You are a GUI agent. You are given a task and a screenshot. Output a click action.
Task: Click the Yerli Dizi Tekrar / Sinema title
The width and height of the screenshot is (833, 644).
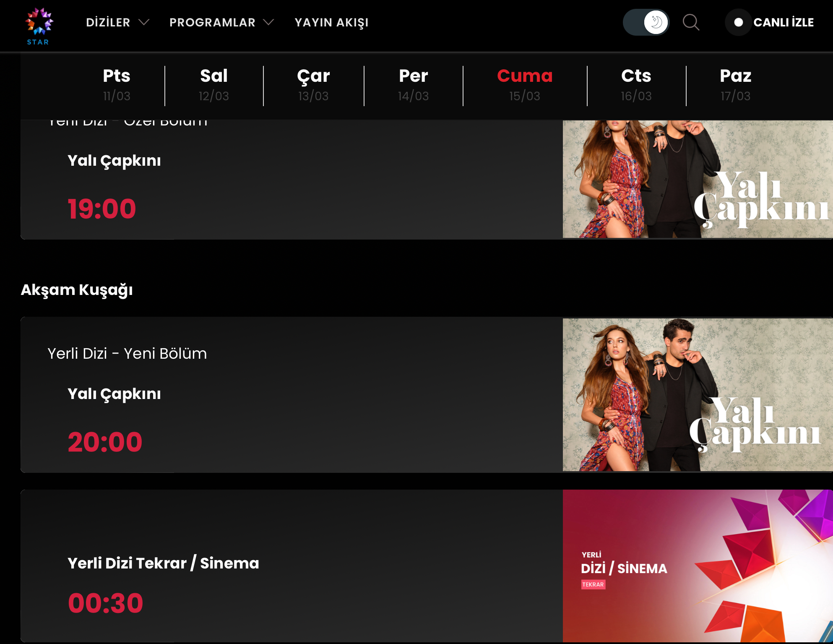[x=163, y=563]
